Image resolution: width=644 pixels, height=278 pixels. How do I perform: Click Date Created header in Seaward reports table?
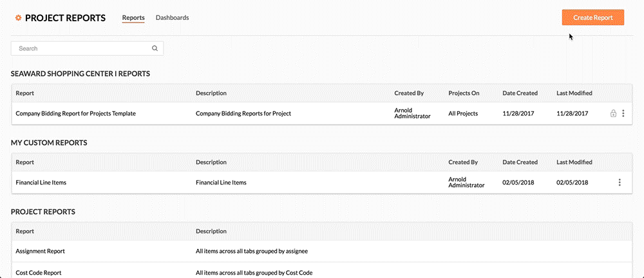520,94
